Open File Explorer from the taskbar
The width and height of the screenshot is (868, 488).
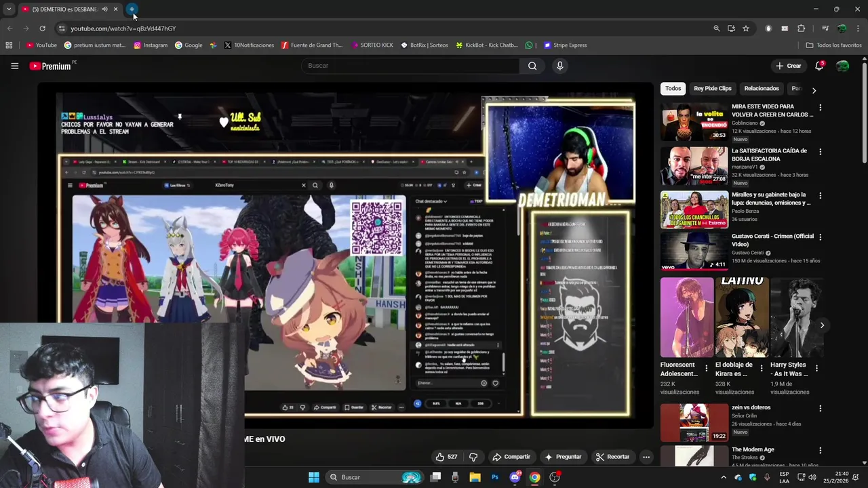pyautogui.click(x=475, y=477)
